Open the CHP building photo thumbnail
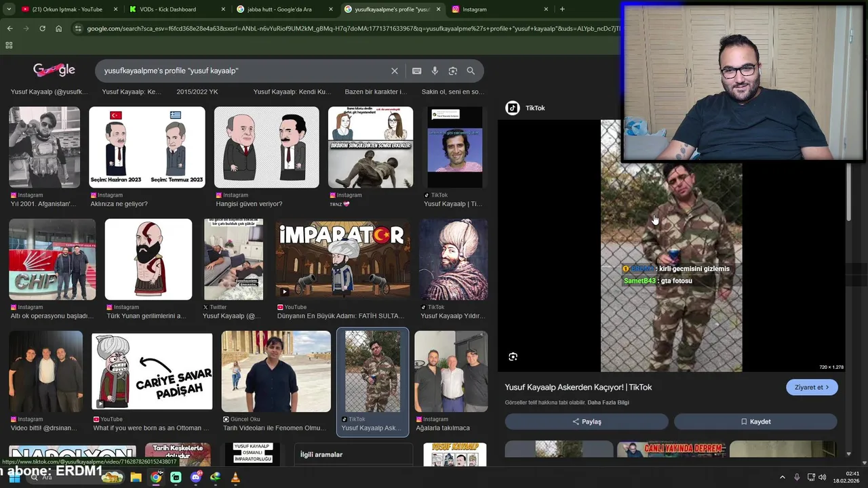The image size is (868, 488). point(52,260)
